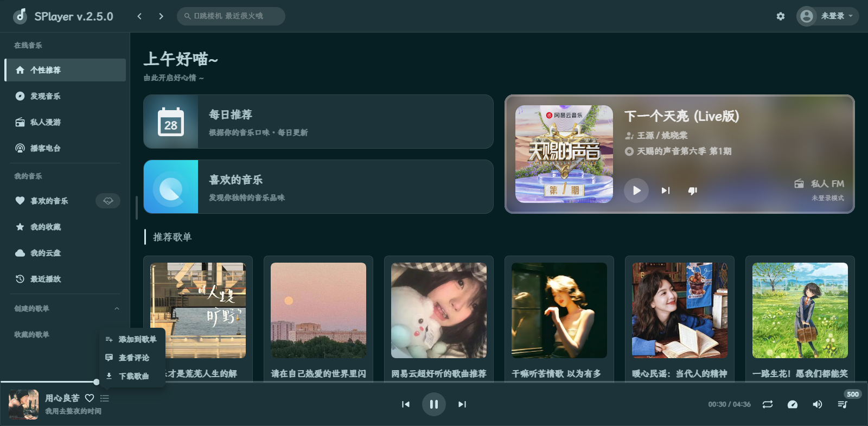Open the 未登录 account dropdown
This screenshot has width=868, height=426.
(828, 16)
